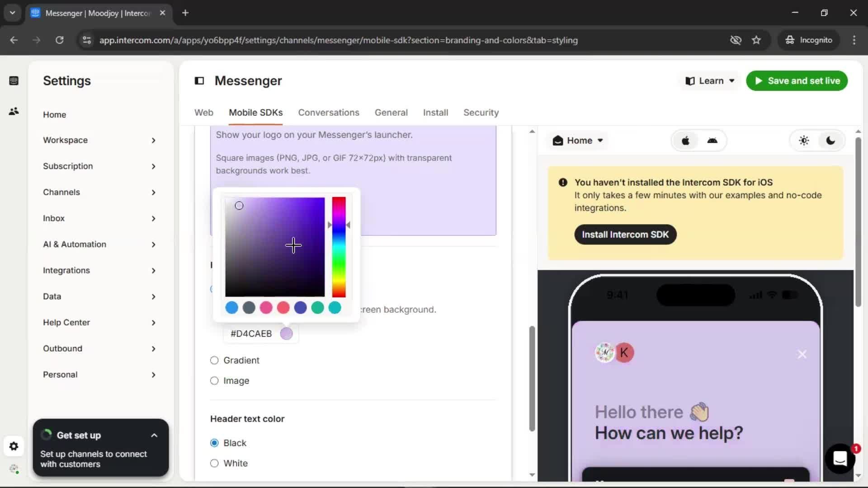Click Save and set live button
This screenshot has height=488, width=868.
click(x=797, y=81)
